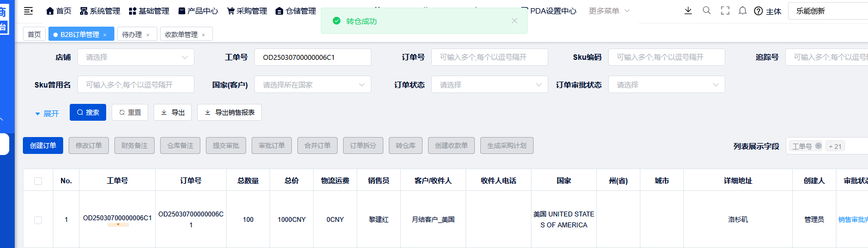This screenshot has width=868, height=248.
Task: Click the help question mark icon
Action: click(x=758, y=11)
